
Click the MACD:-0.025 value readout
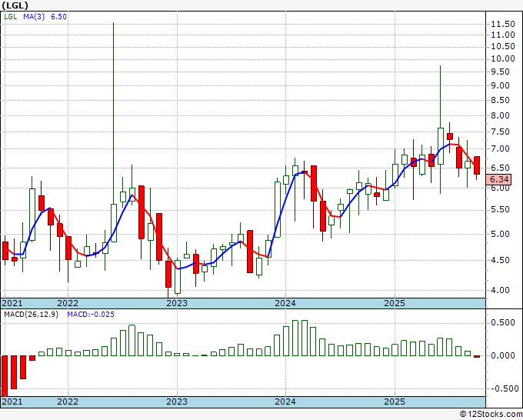click(x=91, y=315)
